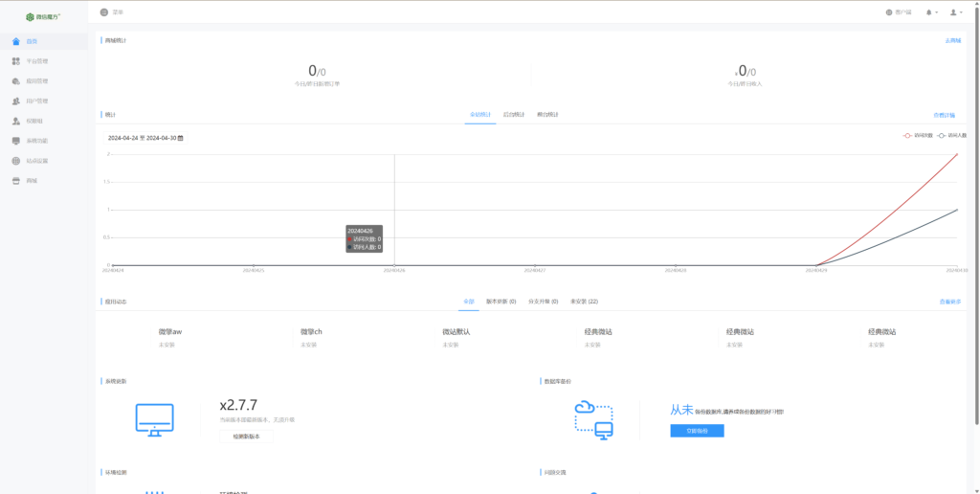Viewport: 980px width, 494px height.
Task: Switch to the 后台统计 statistics tab
Action: (548, 115)
